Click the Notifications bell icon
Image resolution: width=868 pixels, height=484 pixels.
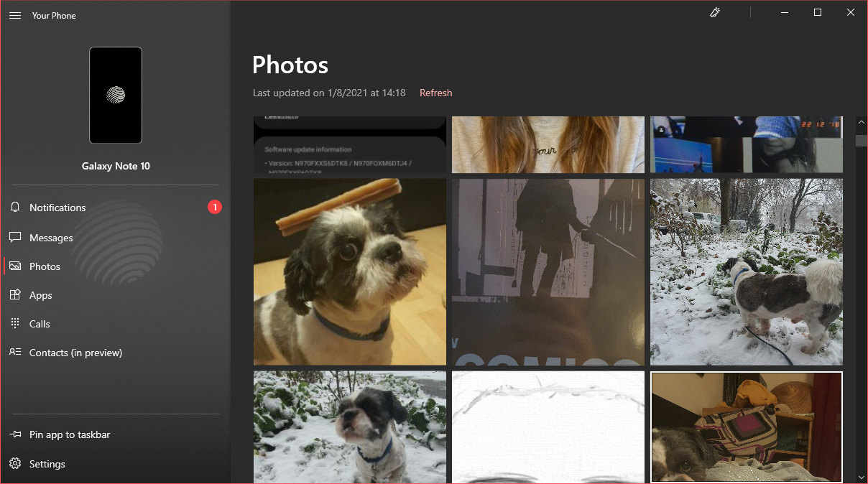click(x=15, y=208)
